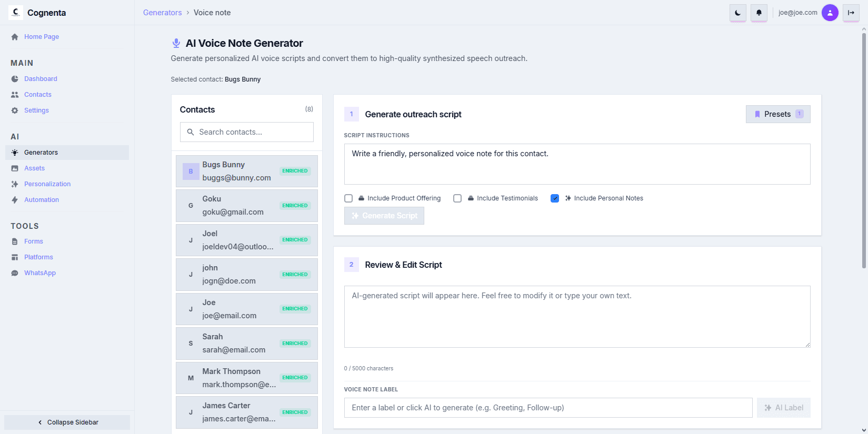Open Generators menu item in sidebar
Image resolution: width=868 pixels, height=434 pixels.
coord(67,153)
